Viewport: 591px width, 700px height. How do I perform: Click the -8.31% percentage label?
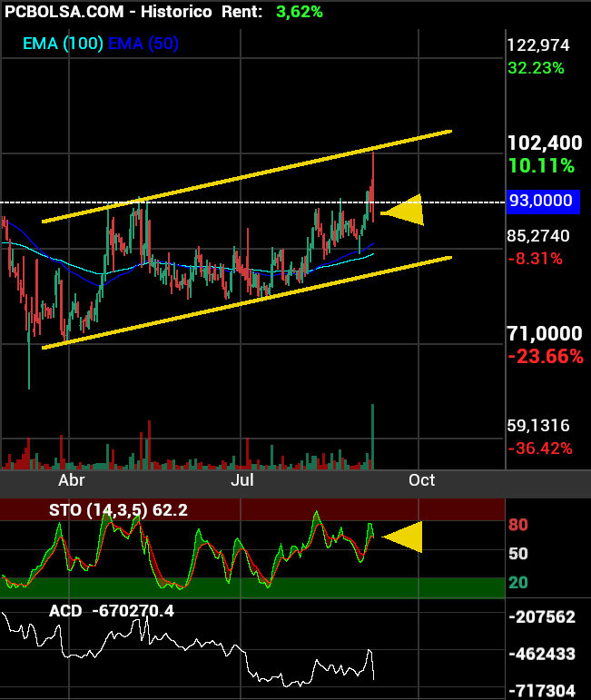click(x=535, y=259)
